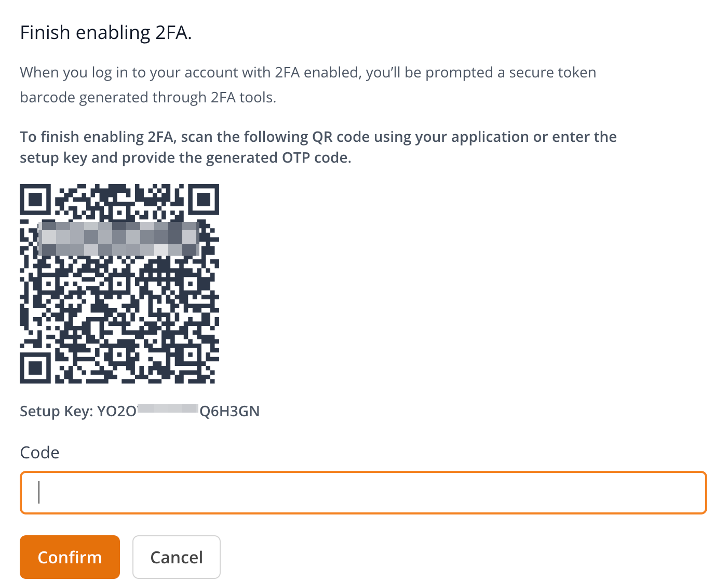Focus the Code input field
This screenshot has width=728, height=581.
tap(363, 493)
